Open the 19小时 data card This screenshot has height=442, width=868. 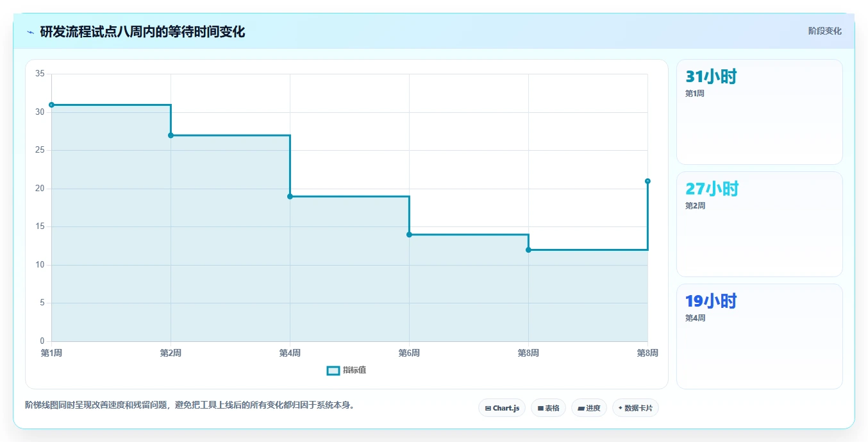tap(760, 337)
